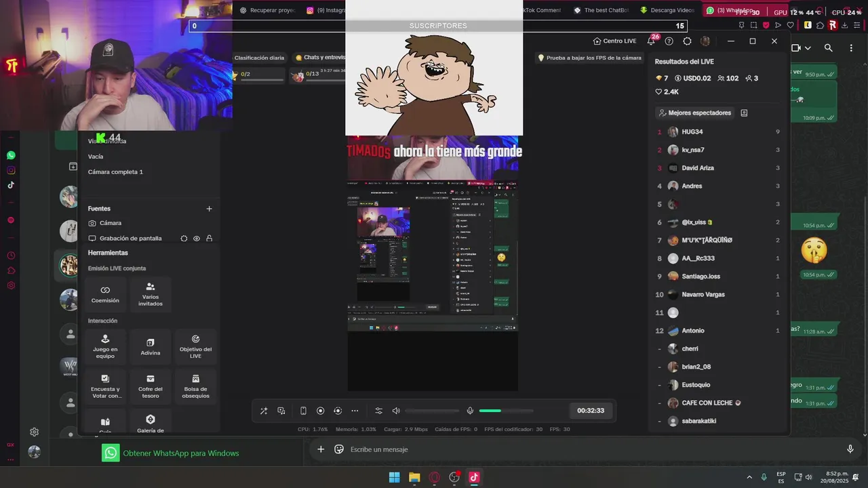Image resolution: width=868 pixels, height=488 pixels.
Task: Switch to the mobile portrait layout icon
Action: 303,411
